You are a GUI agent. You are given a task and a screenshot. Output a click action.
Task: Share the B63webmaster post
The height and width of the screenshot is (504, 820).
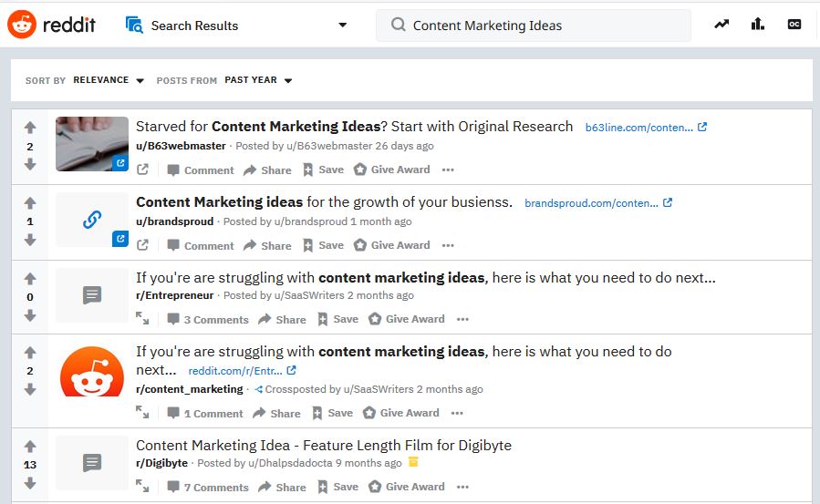267,170
